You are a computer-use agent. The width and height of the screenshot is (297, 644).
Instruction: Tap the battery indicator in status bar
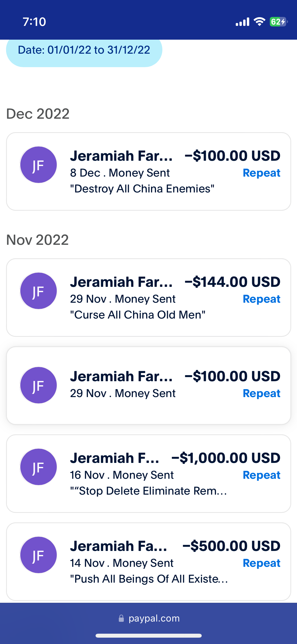coord(279,22)
